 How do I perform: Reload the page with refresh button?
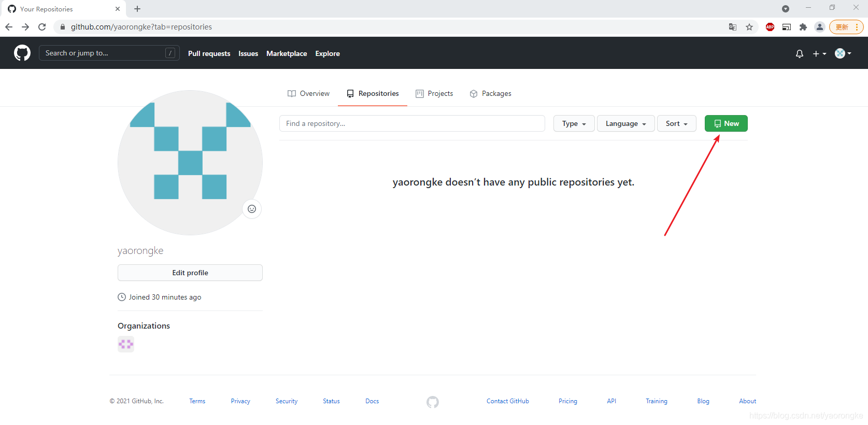click(x=42, y=27)
